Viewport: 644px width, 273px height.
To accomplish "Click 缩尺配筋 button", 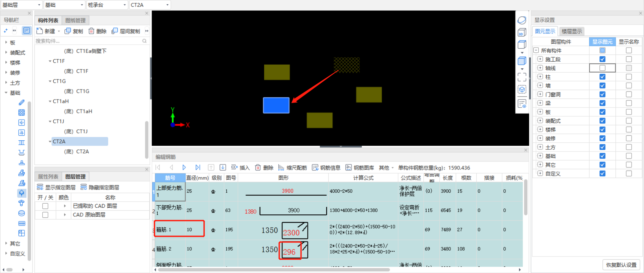I will point(292,167).
